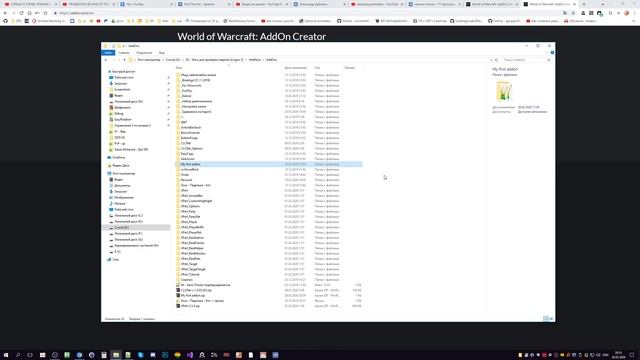
Task: Click folder thumbnail in preview pane
Action: tap(504, 91)
